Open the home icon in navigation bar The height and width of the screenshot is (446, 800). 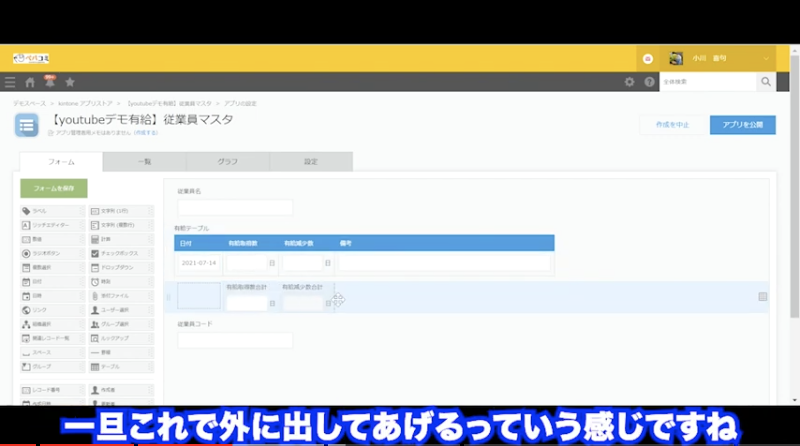point(30,82)
